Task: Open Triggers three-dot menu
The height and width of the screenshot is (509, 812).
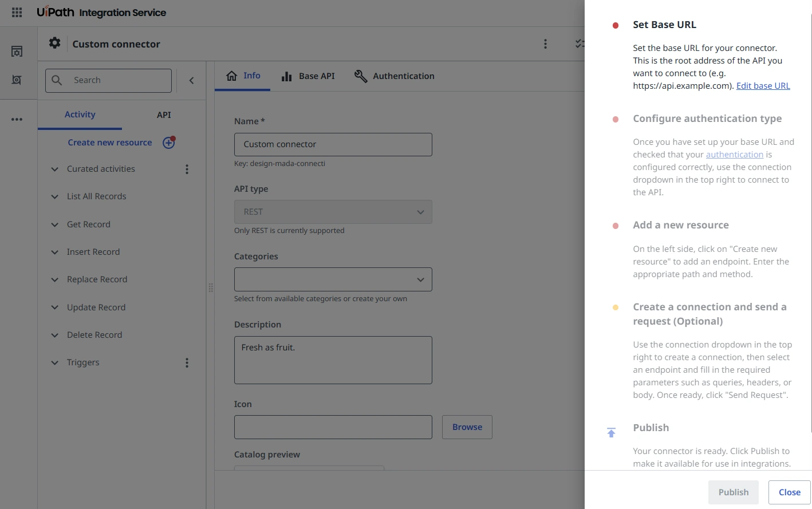Action: (187, 362)
